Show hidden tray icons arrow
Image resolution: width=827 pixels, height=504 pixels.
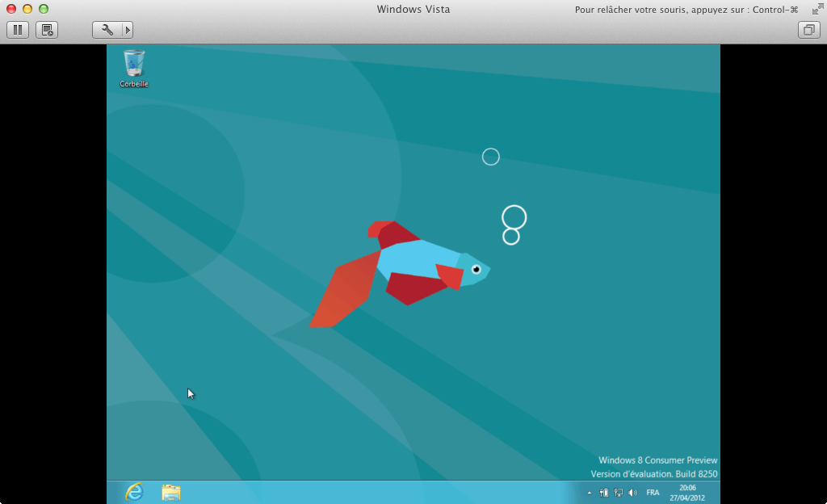[589, 493]
